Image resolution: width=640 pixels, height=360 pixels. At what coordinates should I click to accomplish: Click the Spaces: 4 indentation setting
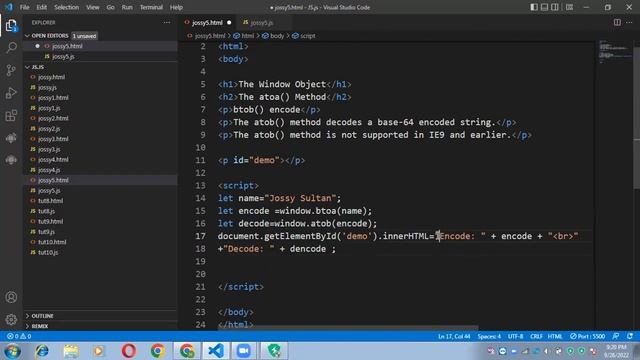(489, 336)
